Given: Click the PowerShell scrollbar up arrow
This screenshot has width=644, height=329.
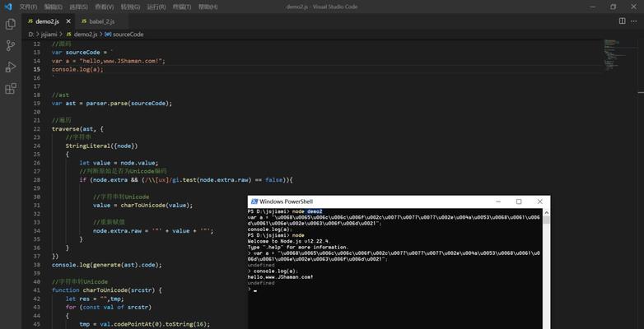Looking at the screenshot, I should [x=546, y=212].
